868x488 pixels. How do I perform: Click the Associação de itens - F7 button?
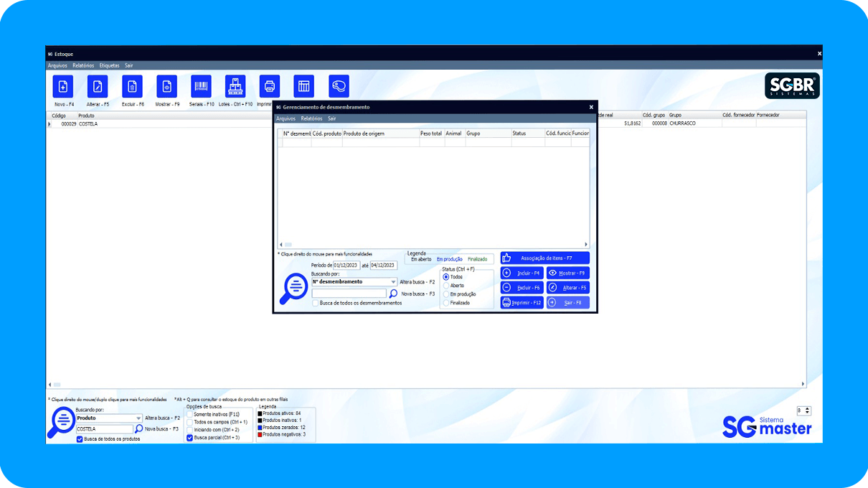(x=545, y=258)
